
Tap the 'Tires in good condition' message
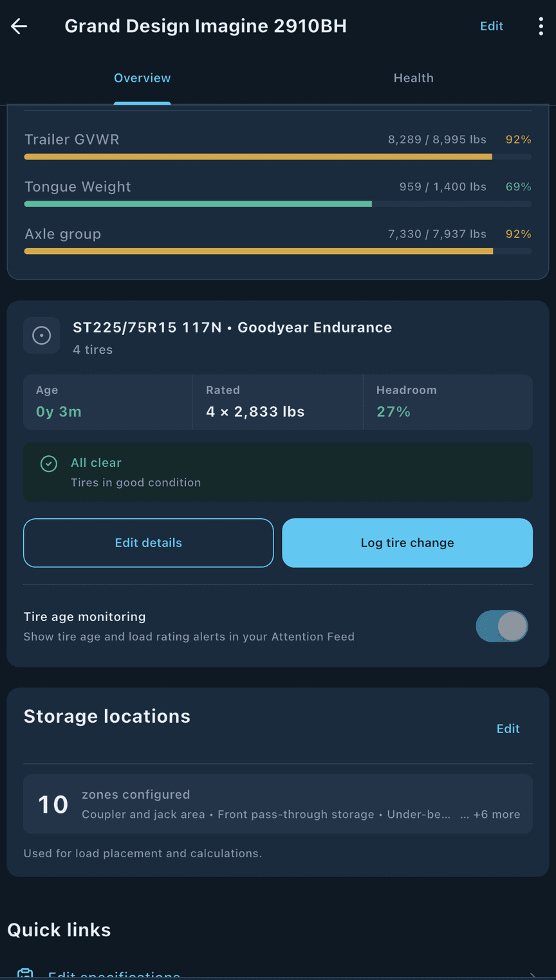point(136,483)
